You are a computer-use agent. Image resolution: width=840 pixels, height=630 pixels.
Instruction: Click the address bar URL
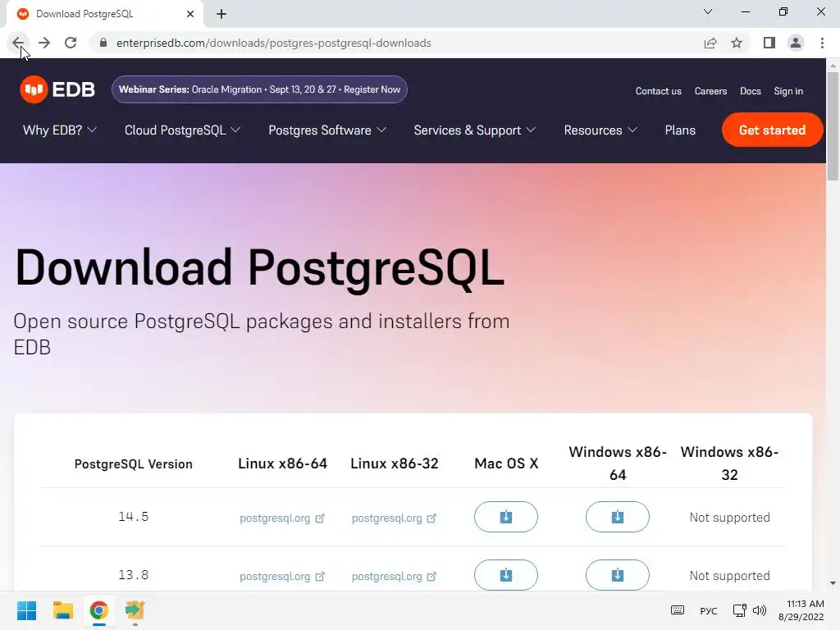(274, 43)
